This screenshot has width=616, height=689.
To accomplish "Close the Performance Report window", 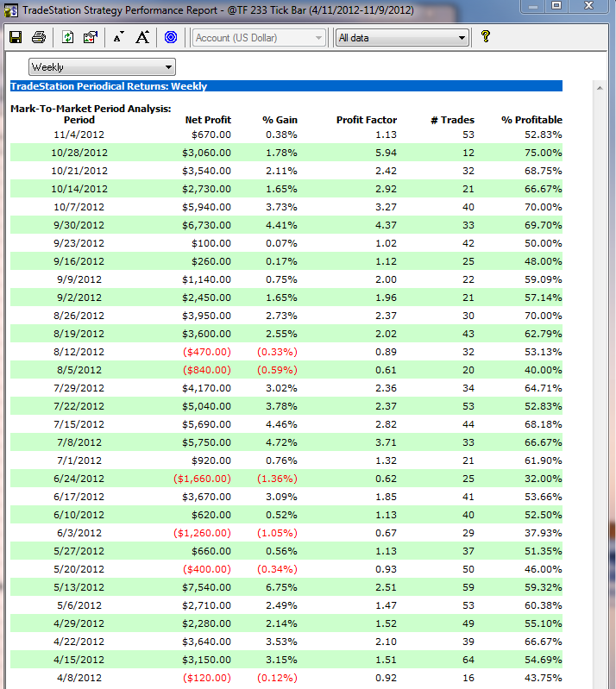I will [589, 6].
